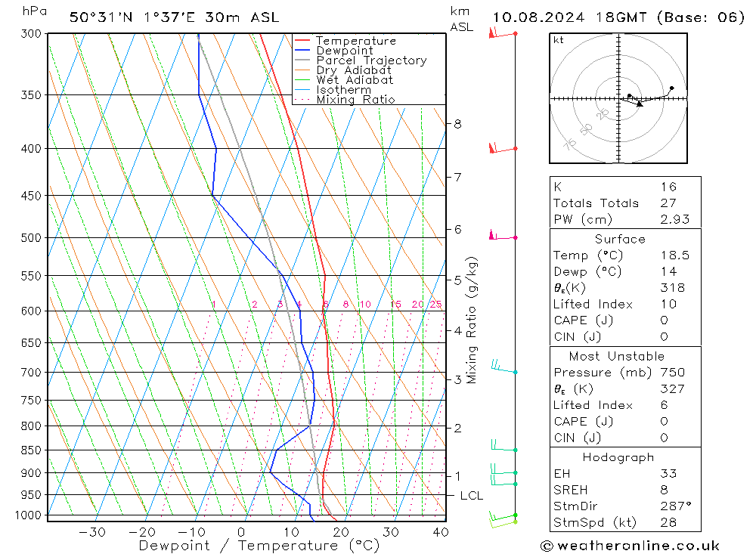756x554 pixels.
Task: Click the 850 hPa pressure label
Action: pos(31,450)
